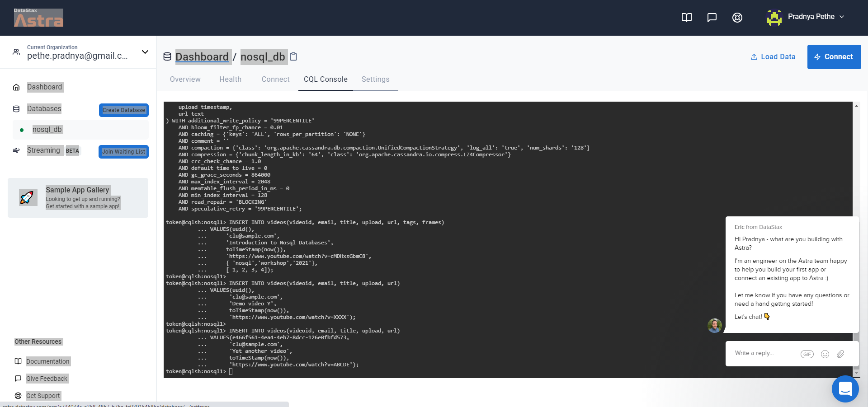
Task: Click the copy database name icon
Action: (x=293, y=56)
